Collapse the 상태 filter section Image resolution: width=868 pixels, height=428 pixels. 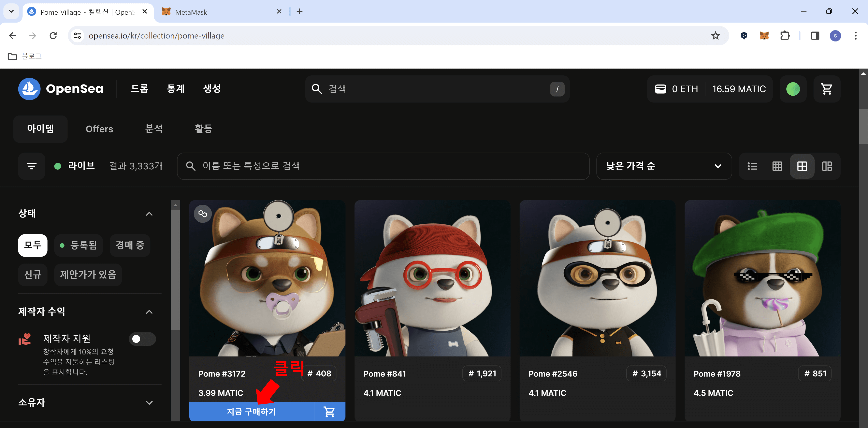[x=149, y=214]
